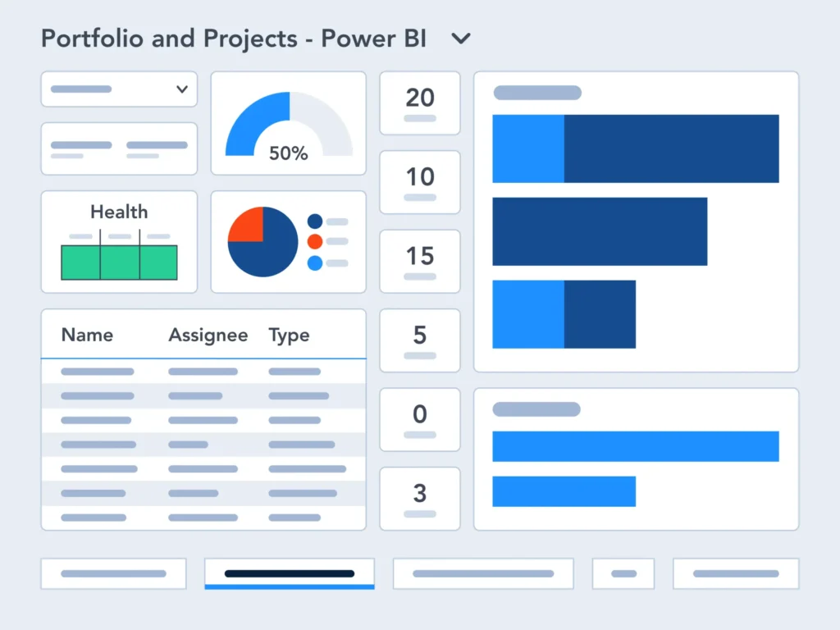
Task: Click the lower blue bar chart visual
Action: 636,459
